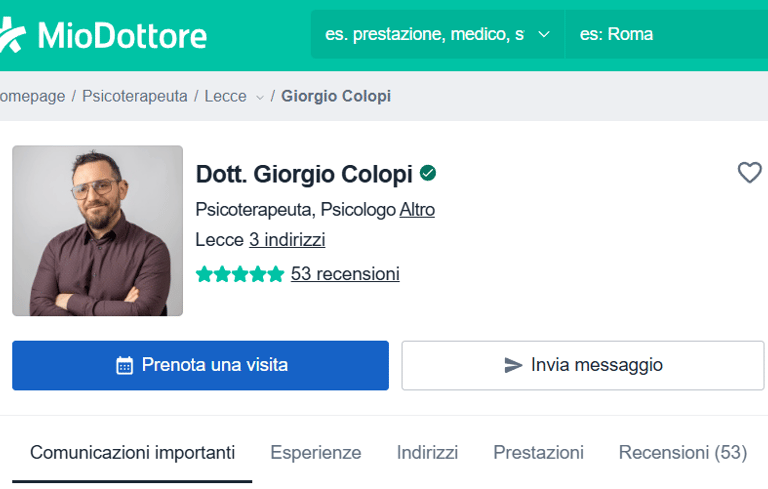Switch to the Indirizzi tab
The width and height of the screenshot is (768, 489).
[427, 452]
